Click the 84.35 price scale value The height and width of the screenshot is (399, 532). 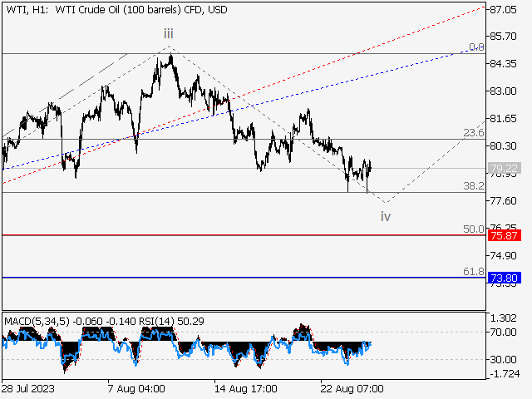coord(504,63)
